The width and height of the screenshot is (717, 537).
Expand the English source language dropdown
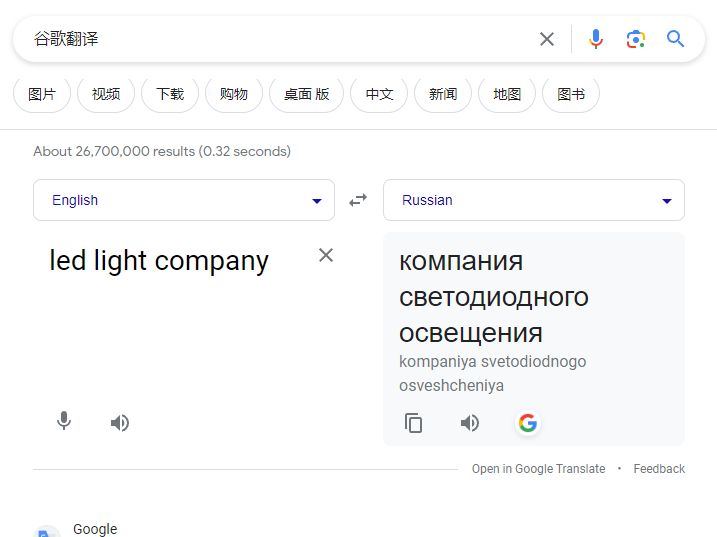point(184,200)
